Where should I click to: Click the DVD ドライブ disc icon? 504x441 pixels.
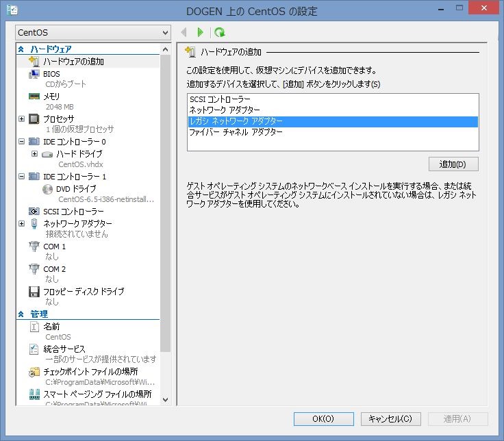(47, 188)
